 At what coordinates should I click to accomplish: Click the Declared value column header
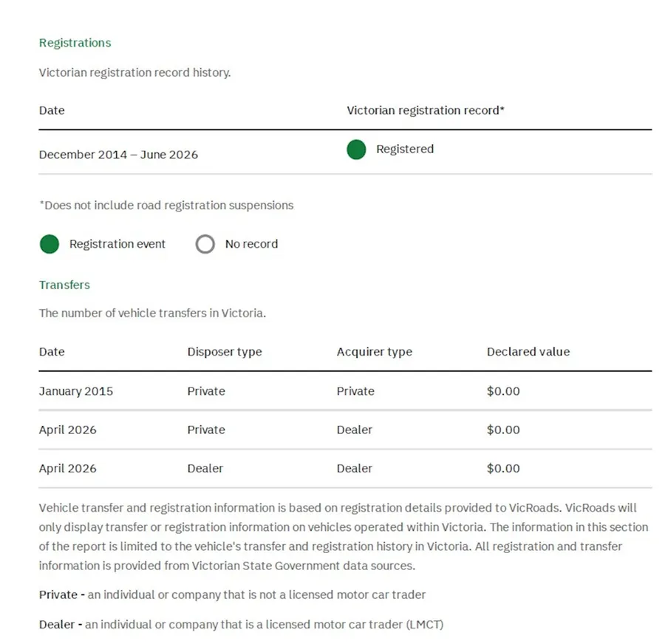click(528, 351)
